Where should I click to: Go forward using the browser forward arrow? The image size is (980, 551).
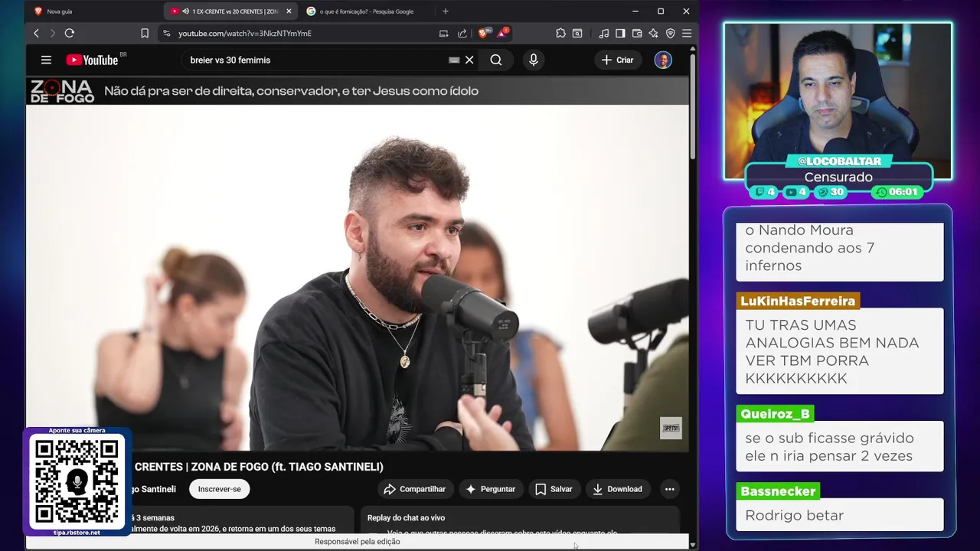click(52, 33)
